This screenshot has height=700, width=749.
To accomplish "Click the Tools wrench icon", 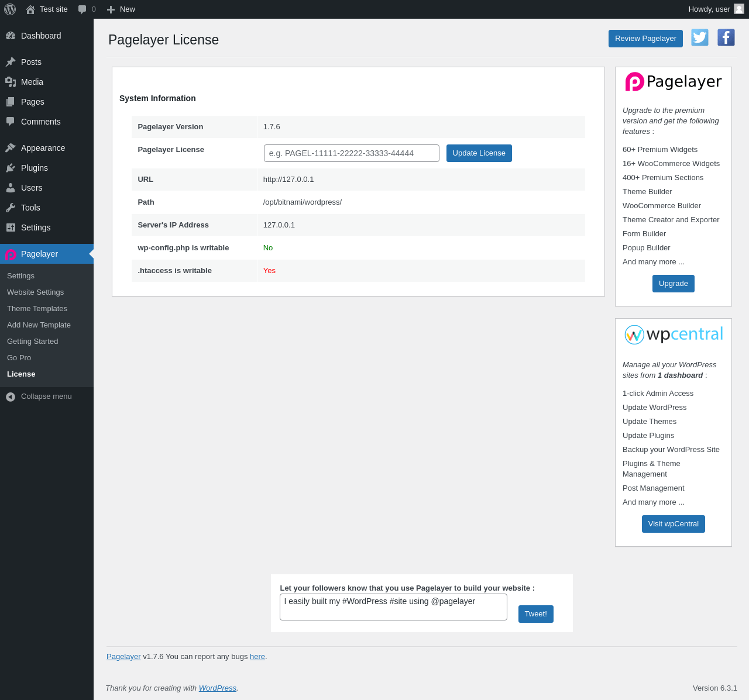I will 11,208.
